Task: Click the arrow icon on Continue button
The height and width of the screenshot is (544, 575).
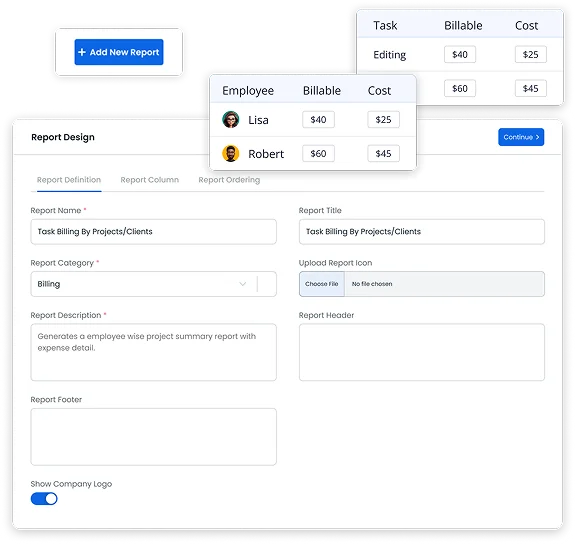Action: click(537, 137)
